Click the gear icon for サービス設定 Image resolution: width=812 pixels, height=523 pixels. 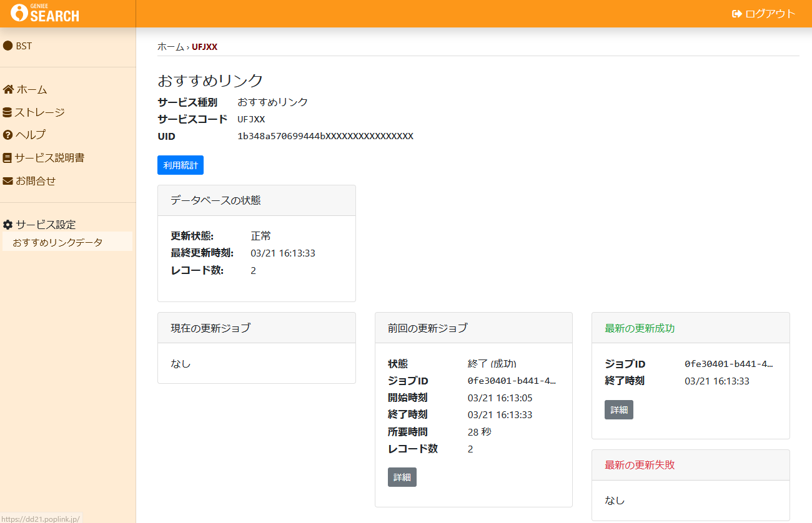coord(8,225)
